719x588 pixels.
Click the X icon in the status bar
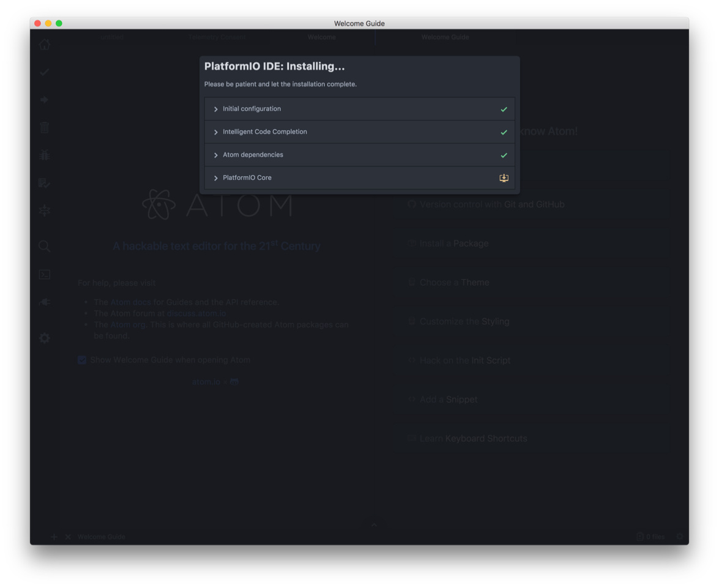click(68, 537)
